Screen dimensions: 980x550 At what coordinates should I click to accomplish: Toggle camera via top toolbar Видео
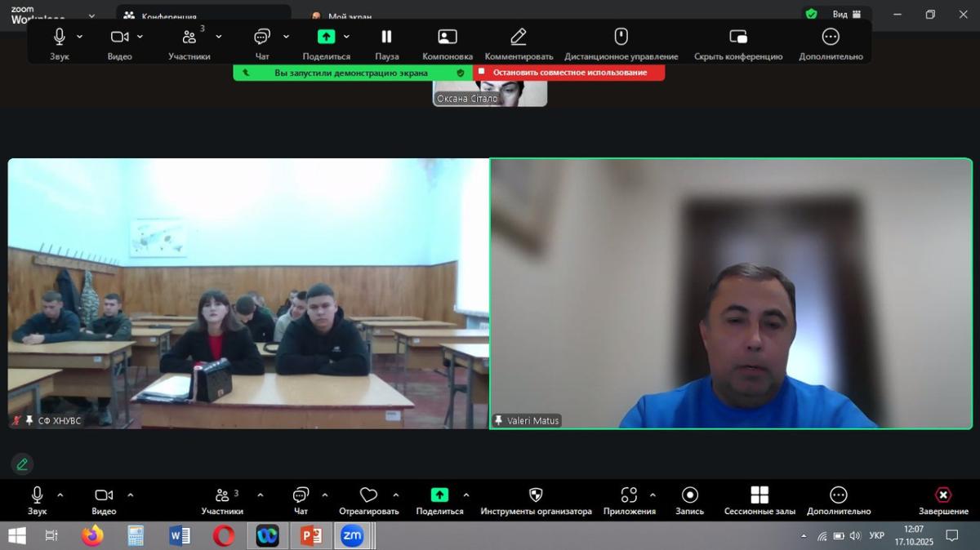click(x=120, y=42)
